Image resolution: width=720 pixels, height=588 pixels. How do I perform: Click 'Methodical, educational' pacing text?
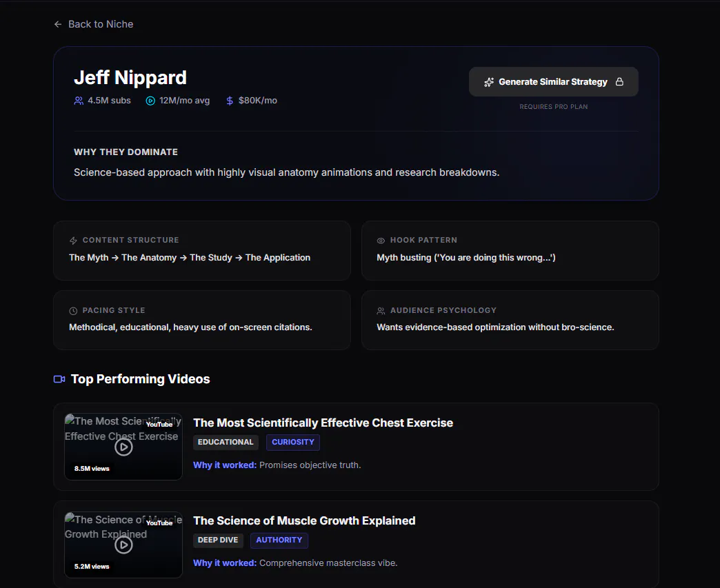click(x=190, y=327)
